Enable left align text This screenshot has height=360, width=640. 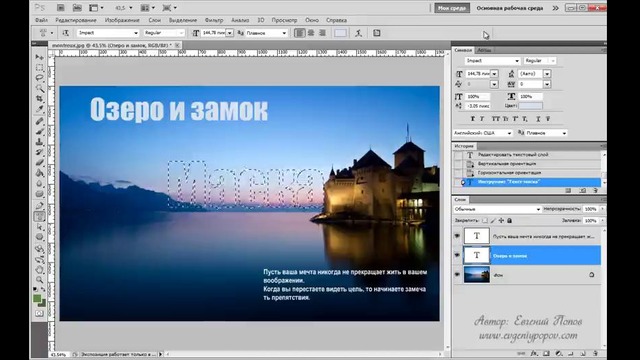299,33
